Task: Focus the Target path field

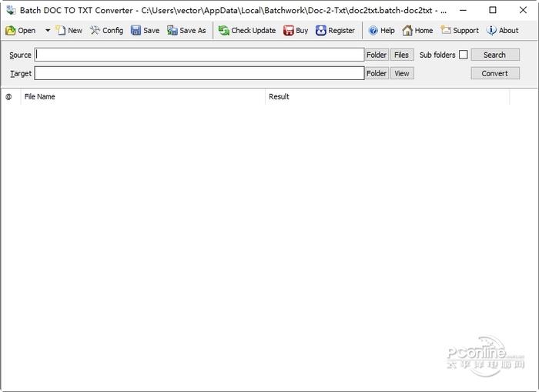Action: point(199,73)
